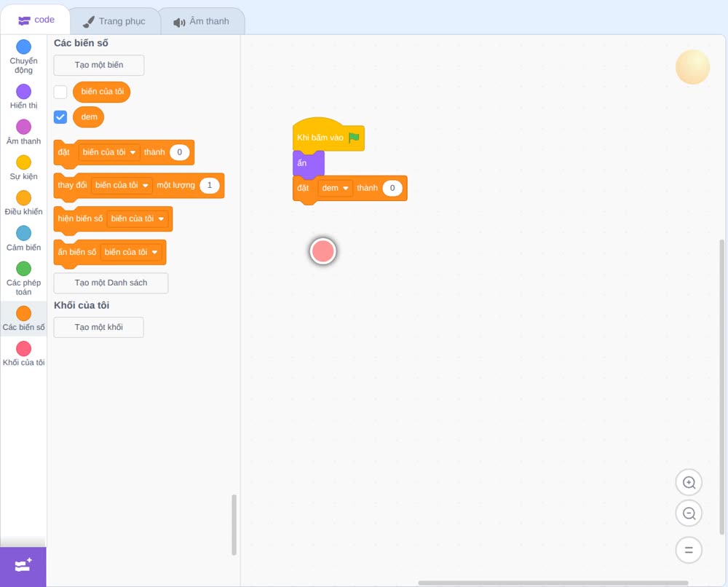Select the Hiển thị category circle
The width and height of the screenshot is (728, 587).
[24, 91]
